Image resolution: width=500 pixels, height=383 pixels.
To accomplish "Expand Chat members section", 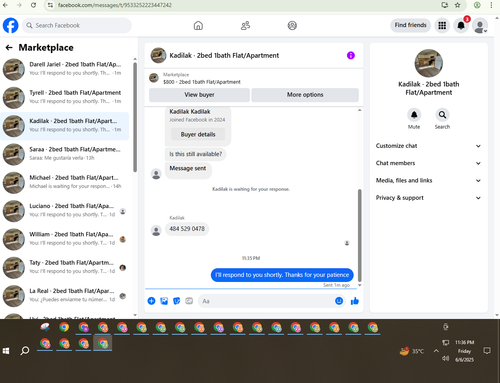I will [x=428, y=163].
